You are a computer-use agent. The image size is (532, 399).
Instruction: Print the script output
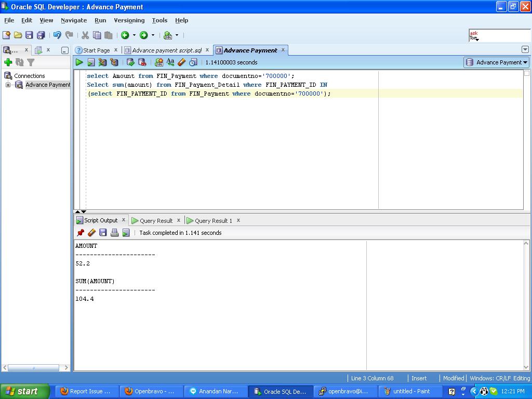pos(114,233)
